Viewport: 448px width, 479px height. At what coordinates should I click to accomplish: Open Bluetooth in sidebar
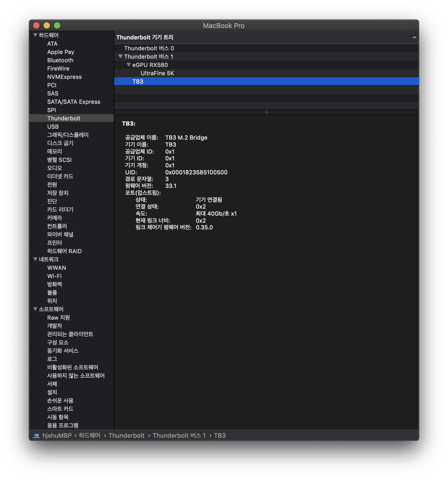60,60
